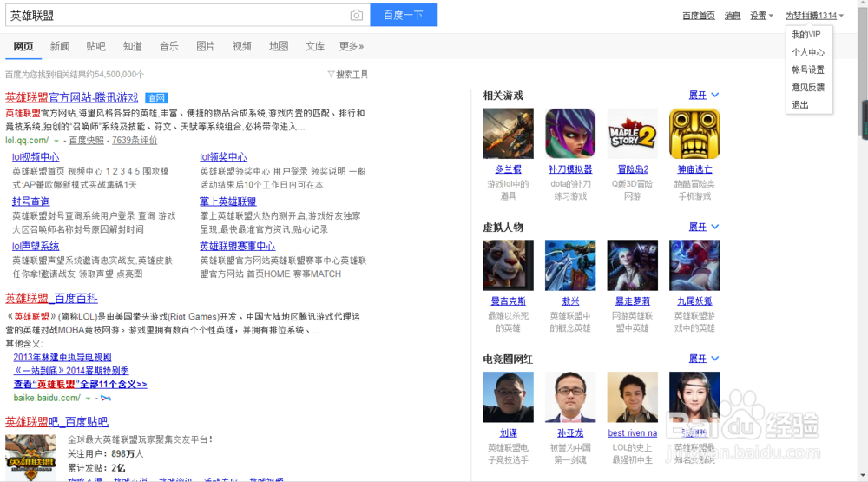The width and height of the screenshot is (868, 482).
Task: Select 我的VIP from account menu
Action: (x=806, y=35)
